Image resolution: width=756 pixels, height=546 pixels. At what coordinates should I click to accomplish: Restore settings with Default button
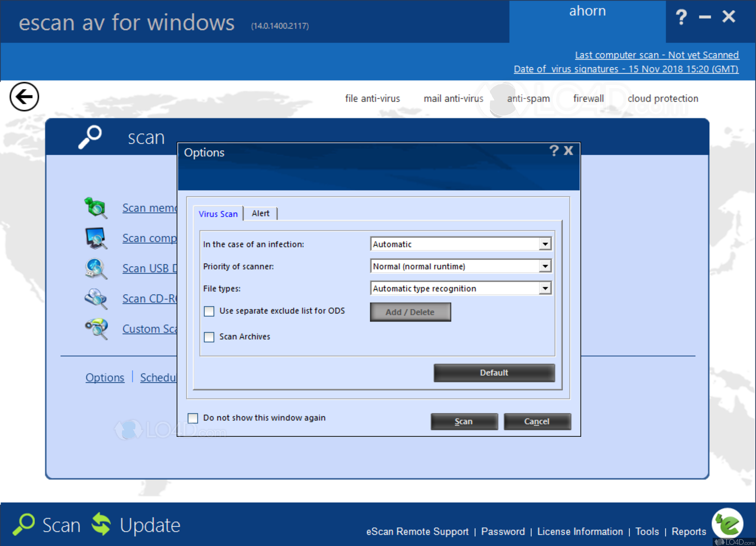[494, 373]
